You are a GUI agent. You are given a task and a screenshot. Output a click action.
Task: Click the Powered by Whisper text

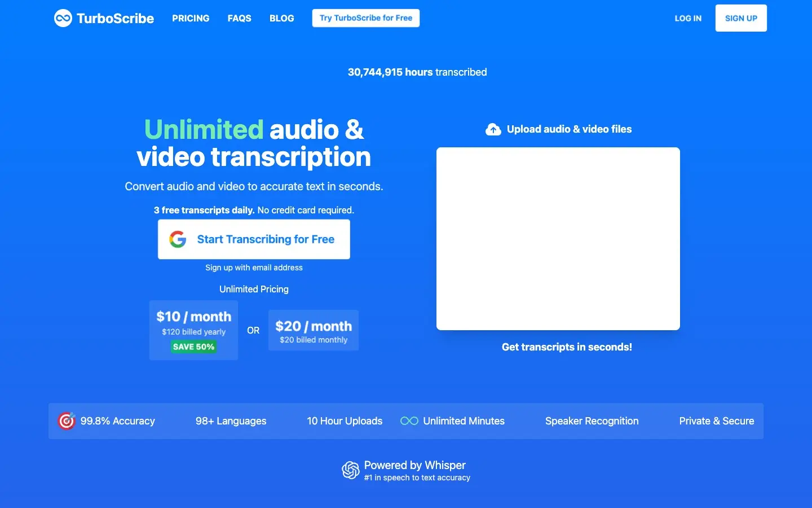click(415, 465)
